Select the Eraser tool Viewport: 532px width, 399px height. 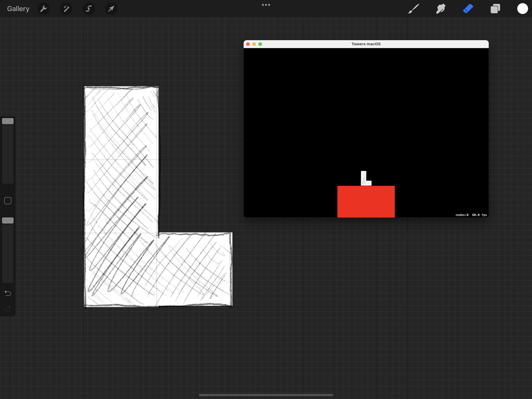468,9
